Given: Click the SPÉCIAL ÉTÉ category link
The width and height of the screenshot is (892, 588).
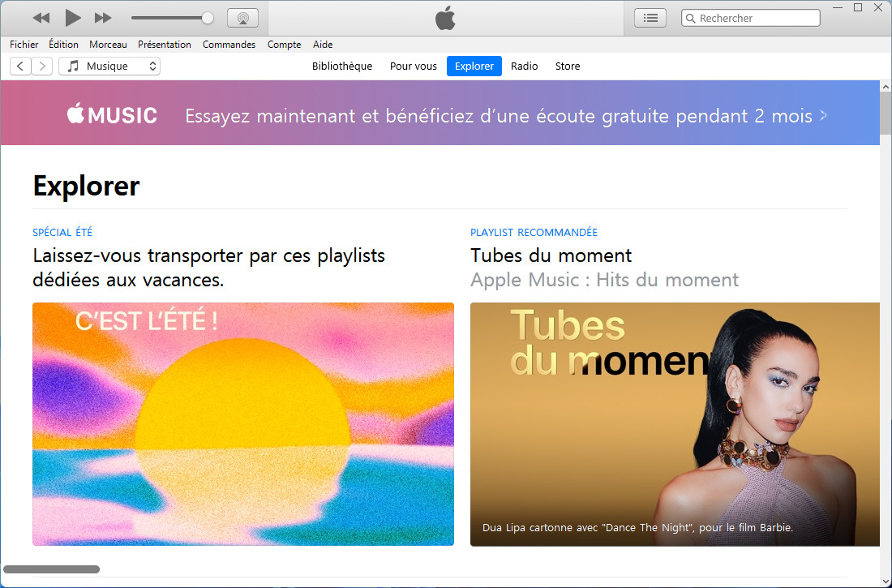Looking at the screenshot, I should coord(62,232).
